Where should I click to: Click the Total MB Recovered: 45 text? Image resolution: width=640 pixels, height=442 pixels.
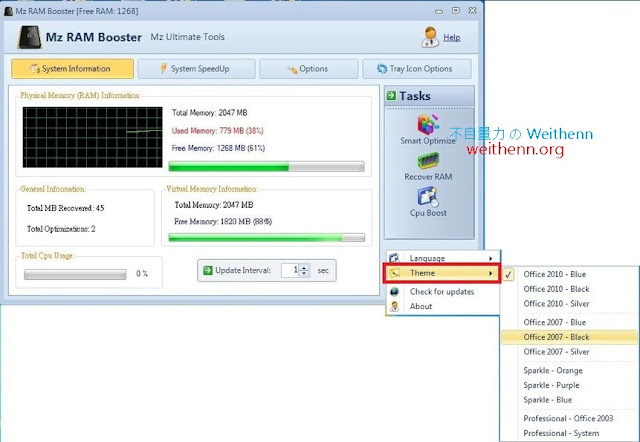(66, 208)
